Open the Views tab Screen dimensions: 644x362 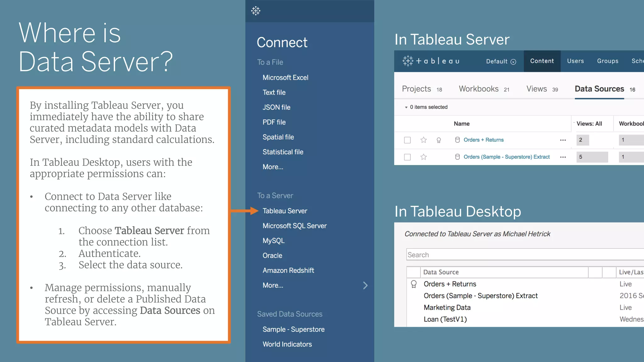click(542, 89)
